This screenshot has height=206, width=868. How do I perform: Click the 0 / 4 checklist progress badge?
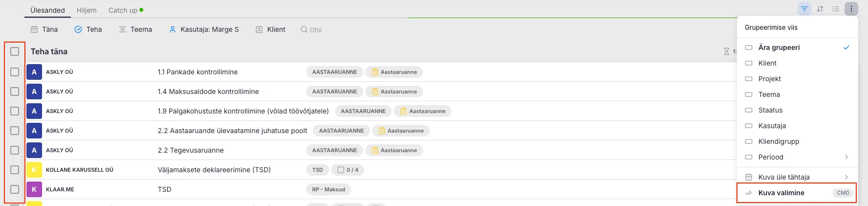coord(348,170)
